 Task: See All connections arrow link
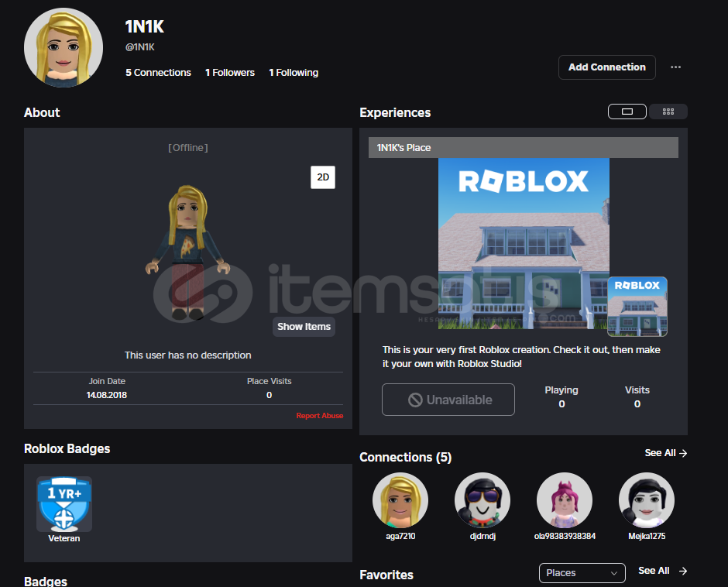pos(666,453)
